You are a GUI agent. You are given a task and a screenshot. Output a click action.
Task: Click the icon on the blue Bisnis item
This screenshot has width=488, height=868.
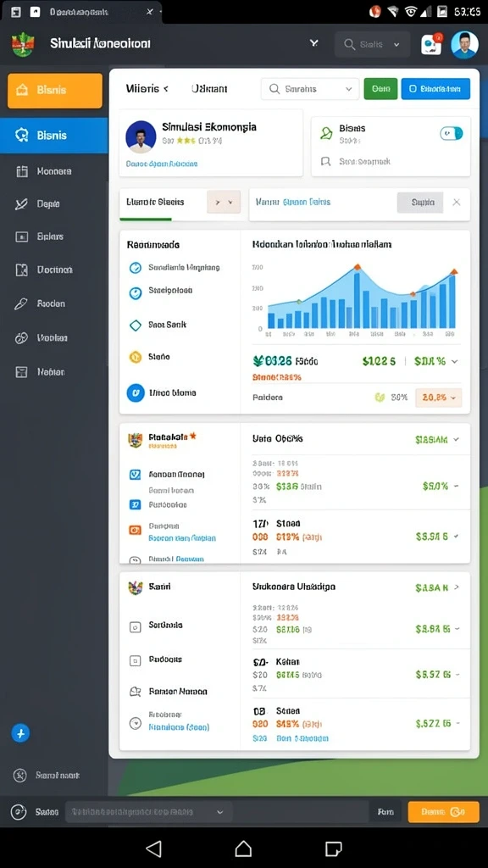click(21, 135)
